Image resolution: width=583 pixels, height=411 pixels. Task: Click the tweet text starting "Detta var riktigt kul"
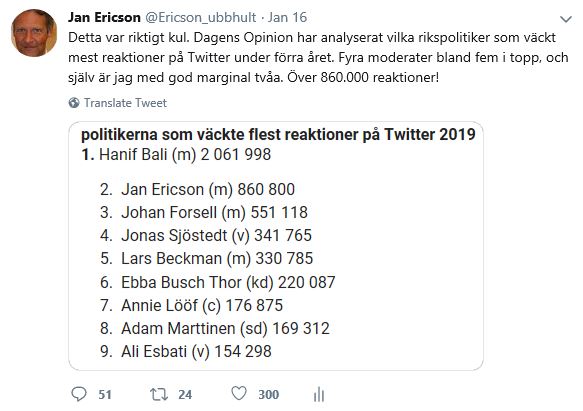click(318, 58)
